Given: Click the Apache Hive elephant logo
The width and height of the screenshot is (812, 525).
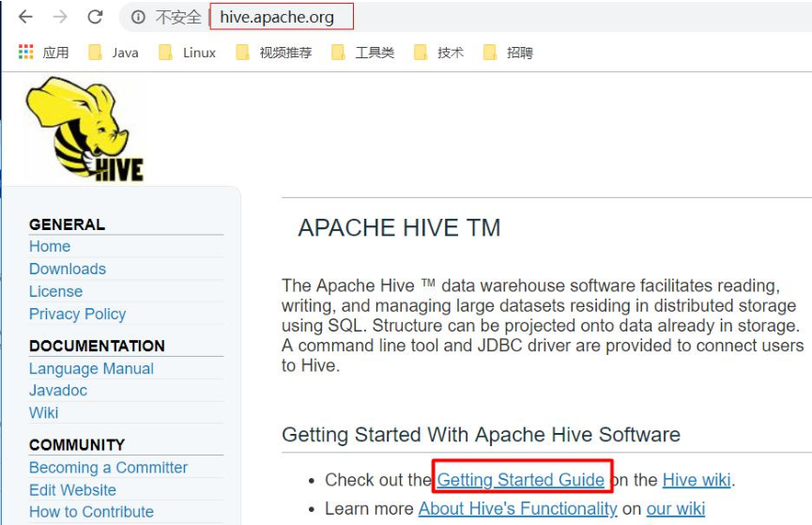Looking at the screenshot, I should click(84, 129).
